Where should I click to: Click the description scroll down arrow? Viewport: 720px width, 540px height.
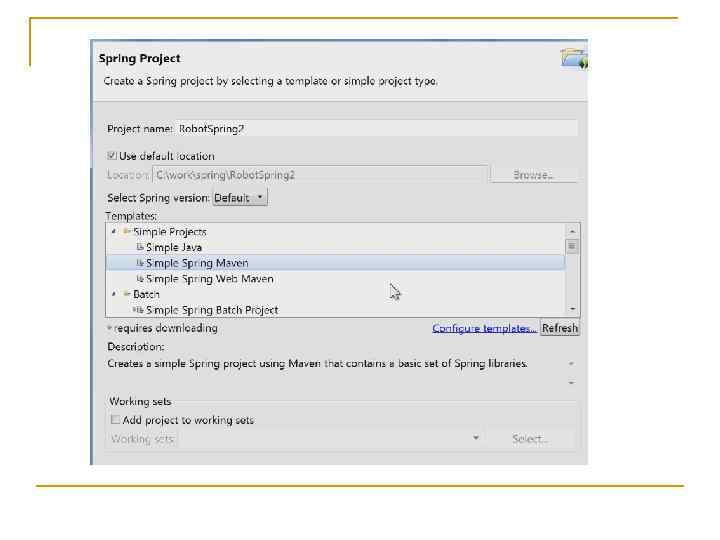tap(571, 382)
